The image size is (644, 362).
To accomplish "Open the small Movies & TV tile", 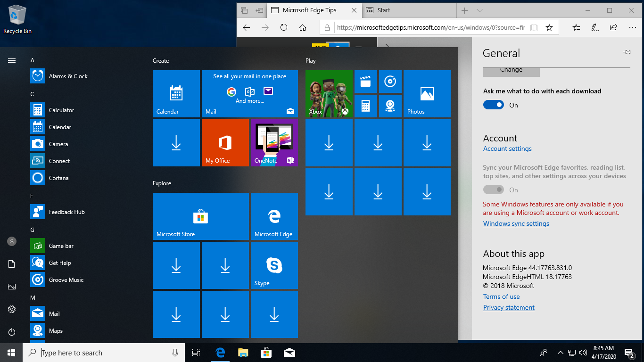I will pos(366,82).
